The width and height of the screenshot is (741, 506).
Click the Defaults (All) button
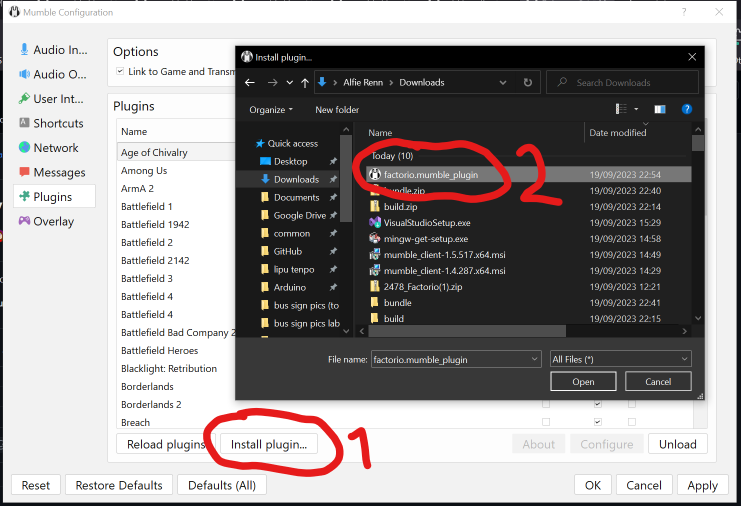pos(222,485)
